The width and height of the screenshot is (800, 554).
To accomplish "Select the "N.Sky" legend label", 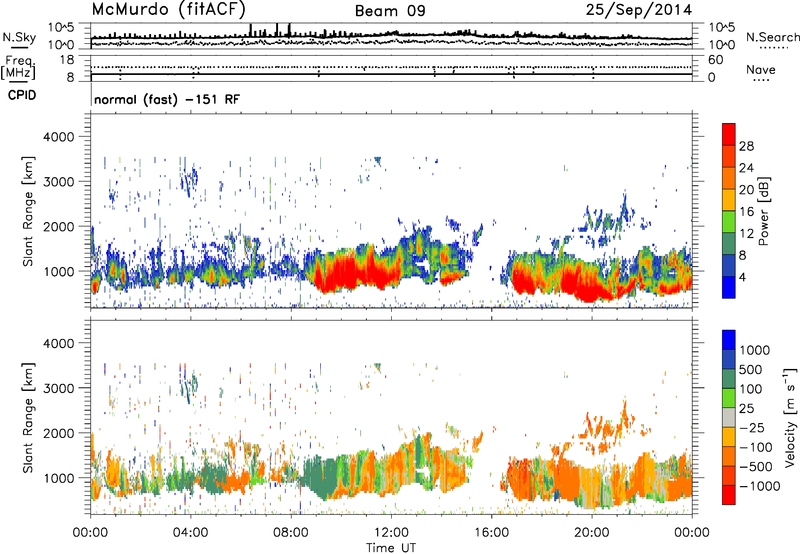I will (19, 37).
